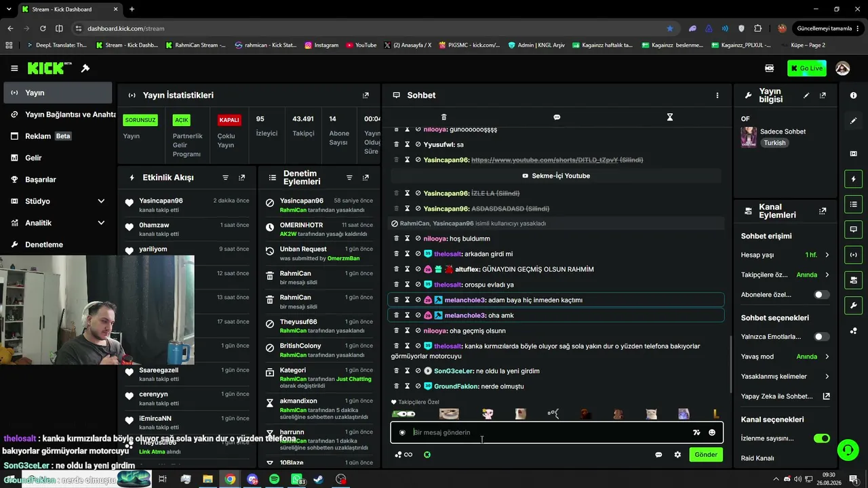Select the Unban Request entry in Denetim Eylemleri
The image size is (868, 488).
(319, 253)
